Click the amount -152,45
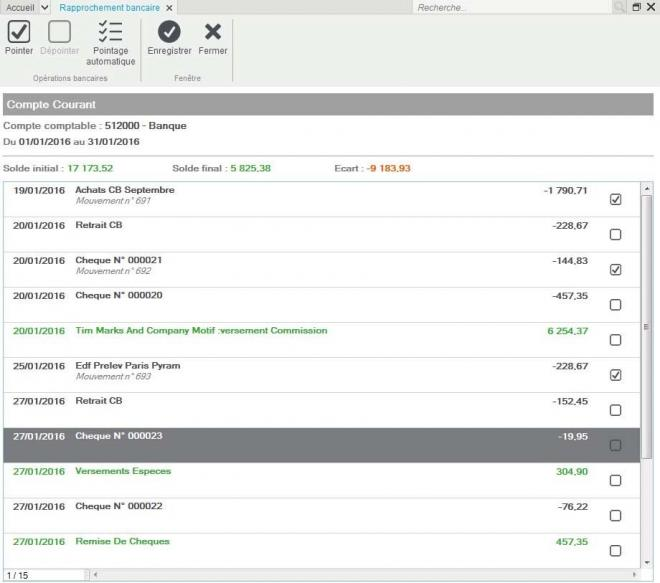Screen dimensions: 660x583 coord(570,402)
